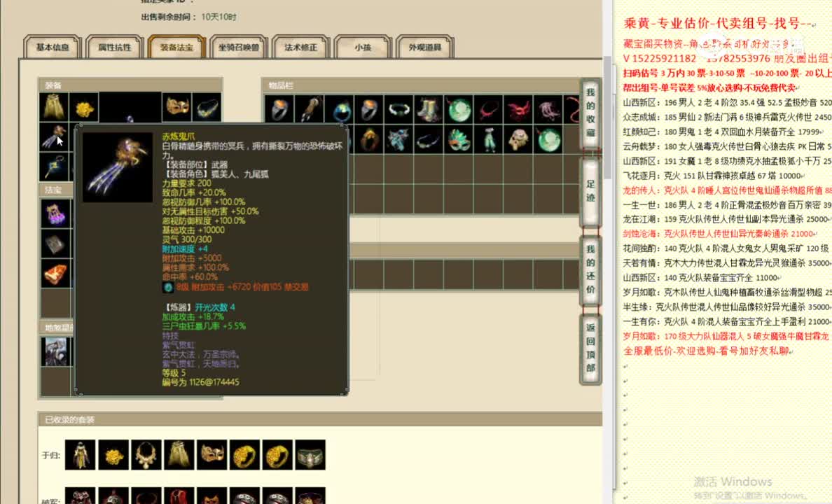The height and width of the screenshot is (504, 832).
Task: Click the large 赤炼鬼爪 tooltip preview image
Action: [118, 167]
